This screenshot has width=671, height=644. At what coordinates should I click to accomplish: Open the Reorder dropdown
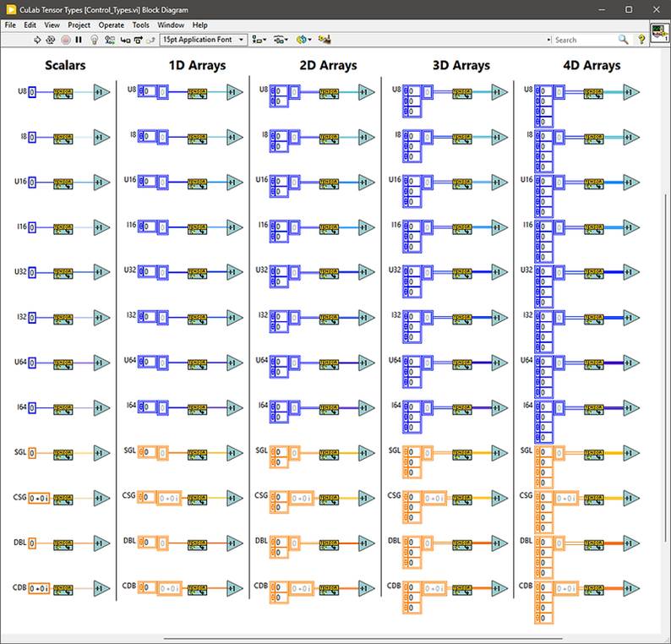pos(304,40)
